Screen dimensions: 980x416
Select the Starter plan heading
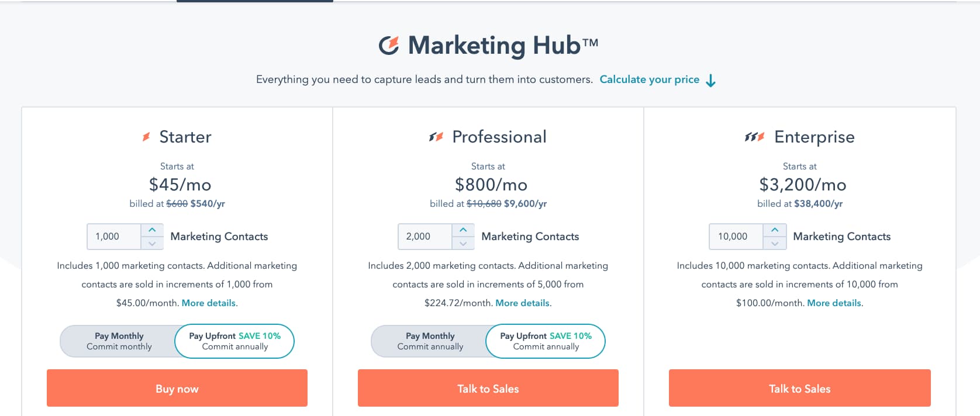coord(185,137)
